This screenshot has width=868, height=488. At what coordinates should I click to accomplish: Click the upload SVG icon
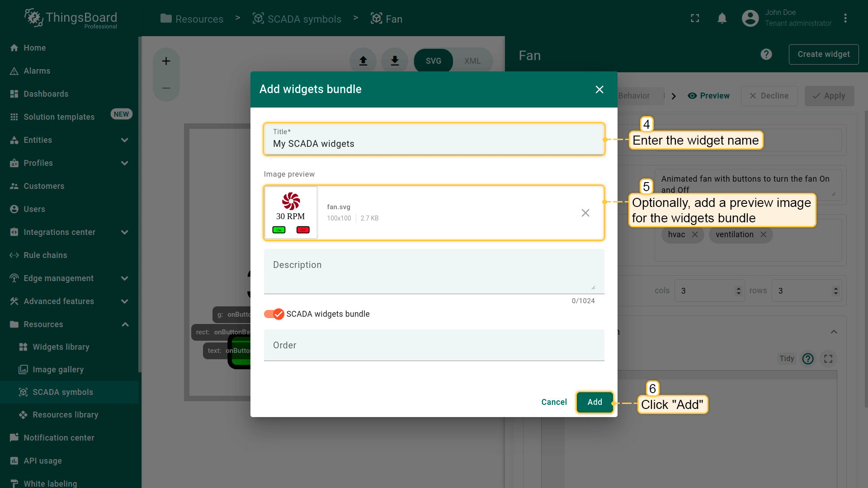click(x=363, y=61)
